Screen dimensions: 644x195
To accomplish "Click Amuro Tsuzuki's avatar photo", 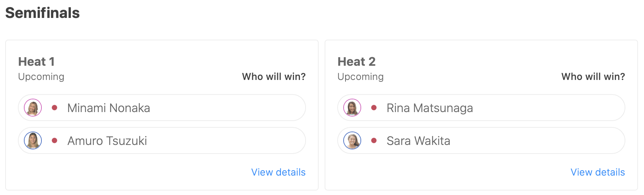I will coord(33,141).
